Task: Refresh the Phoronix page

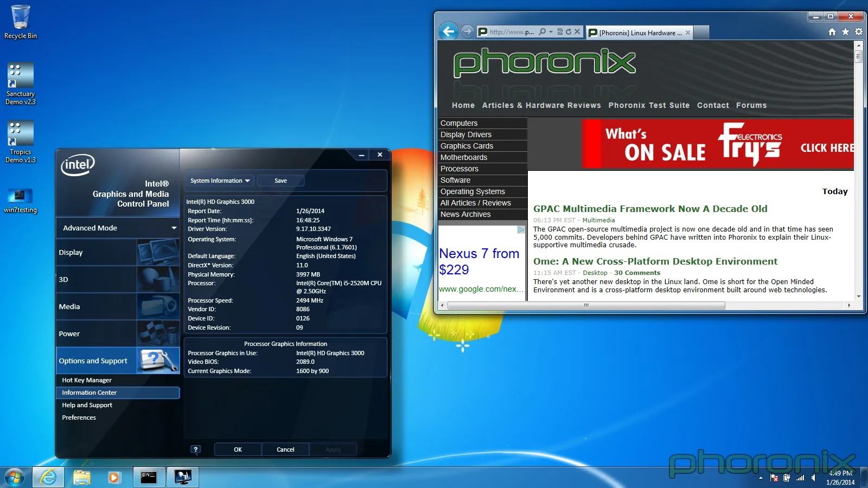Action: [x=569, y=32]
